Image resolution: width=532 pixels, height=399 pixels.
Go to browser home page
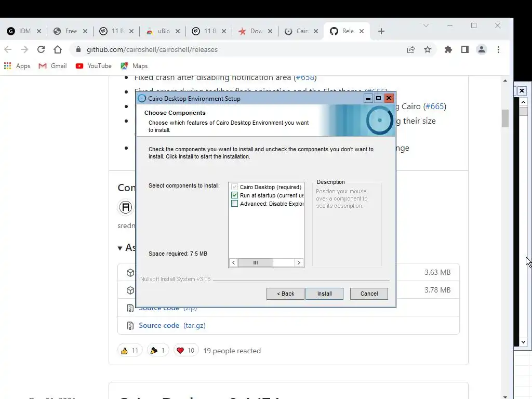pyautogui.click(x=58, y=49)
